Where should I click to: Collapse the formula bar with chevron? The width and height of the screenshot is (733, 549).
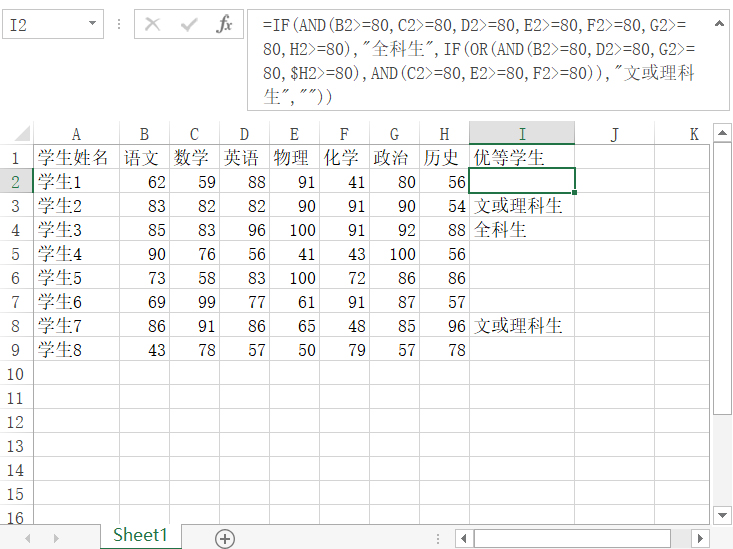(719, 23)
